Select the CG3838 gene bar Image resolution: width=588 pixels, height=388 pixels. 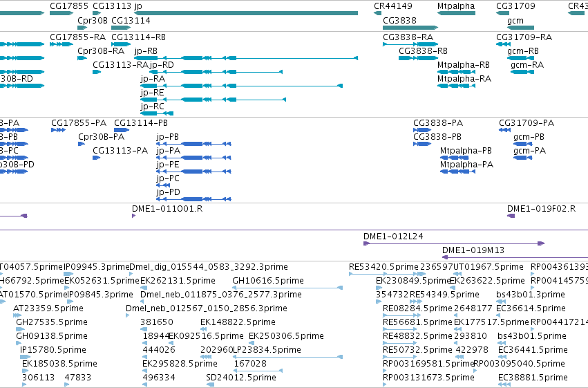410,28
